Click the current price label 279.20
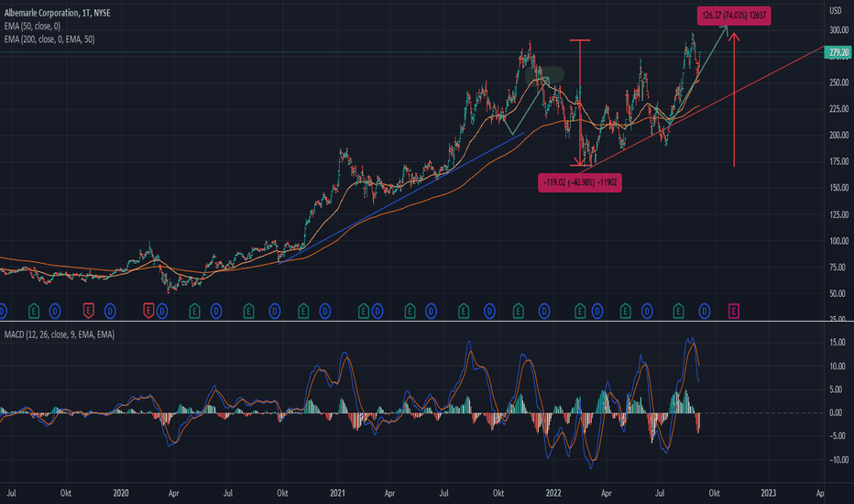The image size is (854, 504). coord(838,52)
